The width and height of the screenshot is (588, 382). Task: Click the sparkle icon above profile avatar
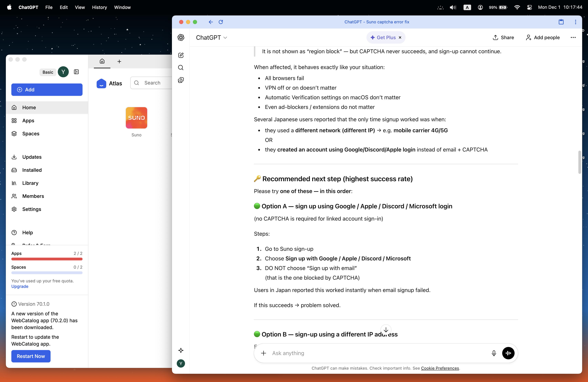[181, 350]
